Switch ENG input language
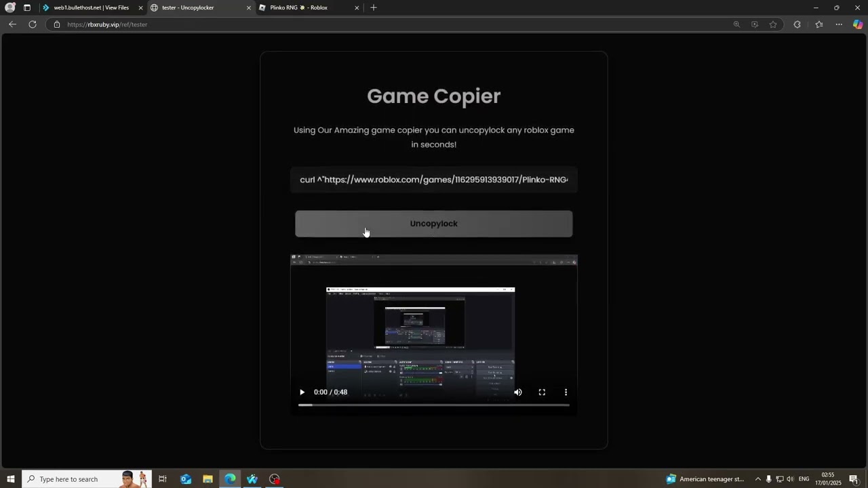Image resolution: width=868 pixels, height=488 pixels. coord(804,479)
